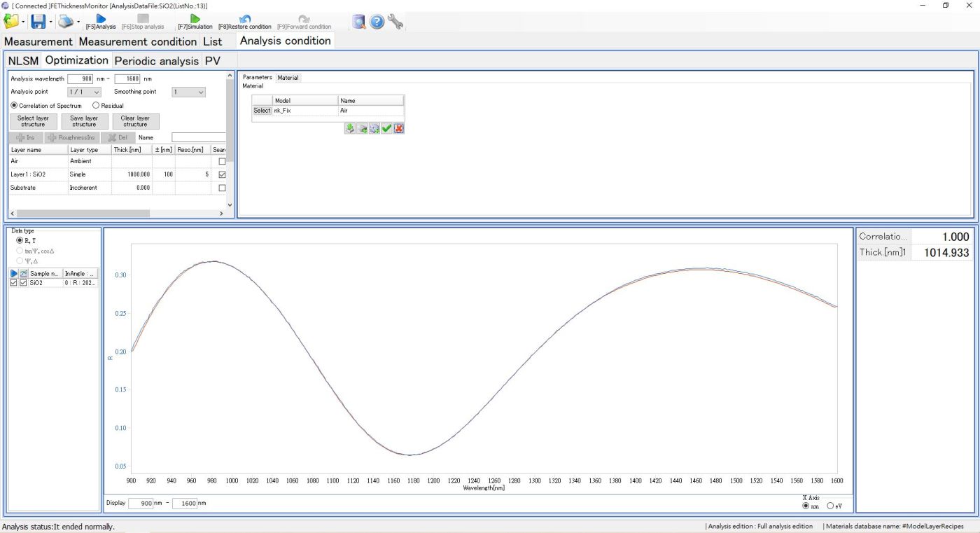Click the 1000.000 thickness cell for SiO2
980x533 pixels.
point(132,174)
